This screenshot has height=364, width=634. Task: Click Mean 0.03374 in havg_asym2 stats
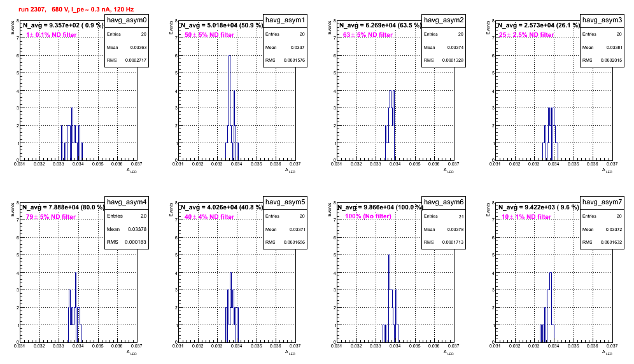click(x=444, y=47)
